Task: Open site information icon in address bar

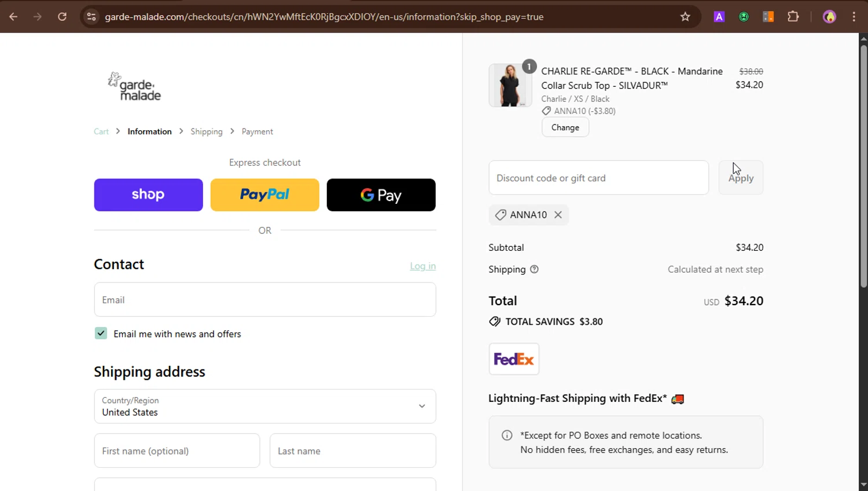Action: click(91, 17)
